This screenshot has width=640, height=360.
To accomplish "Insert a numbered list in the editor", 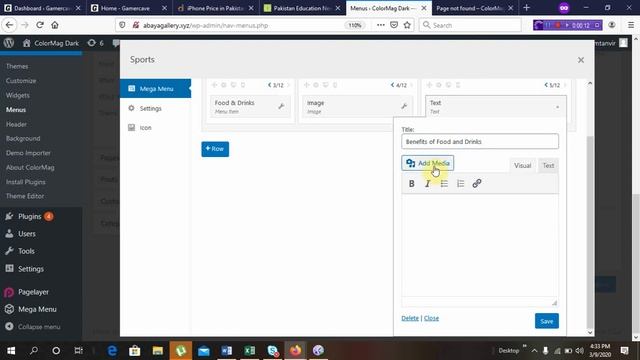I will click(460, 184).
